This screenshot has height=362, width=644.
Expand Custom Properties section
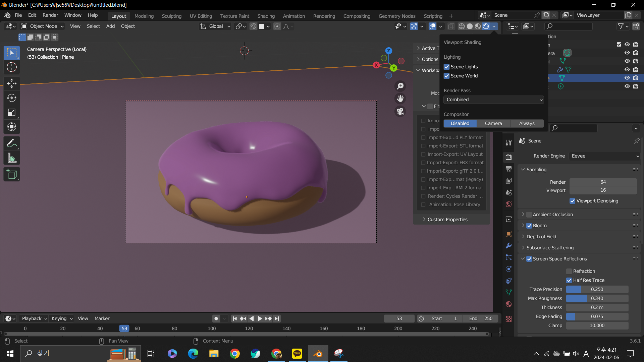point(447,220)
